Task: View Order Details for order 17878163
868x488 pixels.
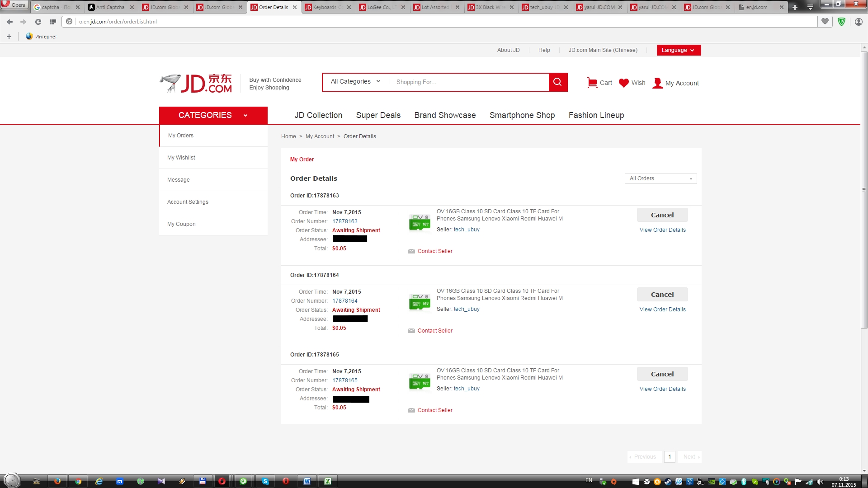Action: pyautogui.click(x=662, y=230)
